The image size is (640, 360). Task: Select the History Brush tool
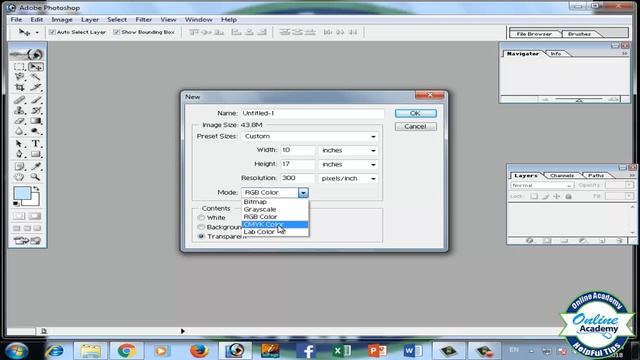(36, 110)
